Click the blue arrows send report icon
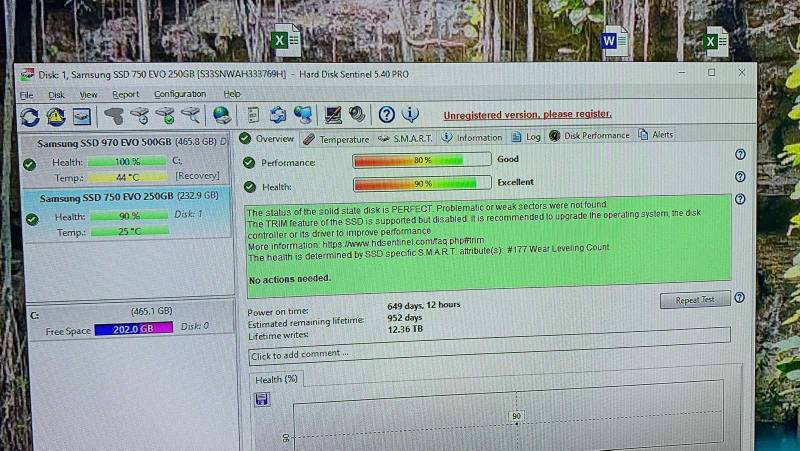The width and height of the screenshot is (800, 451). [278, 115]
